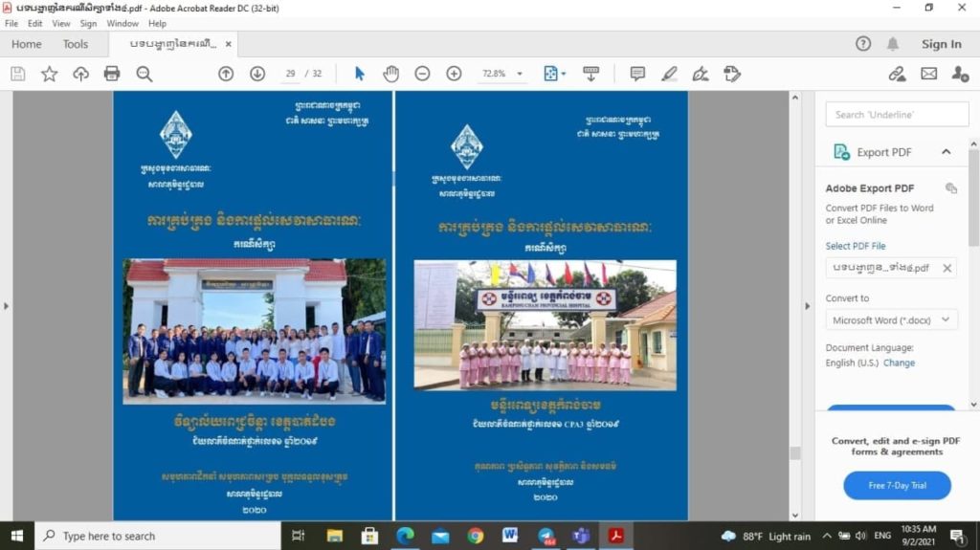Click the Free 7-Day Trial button

pyautogui.click(x=897, y=486)
